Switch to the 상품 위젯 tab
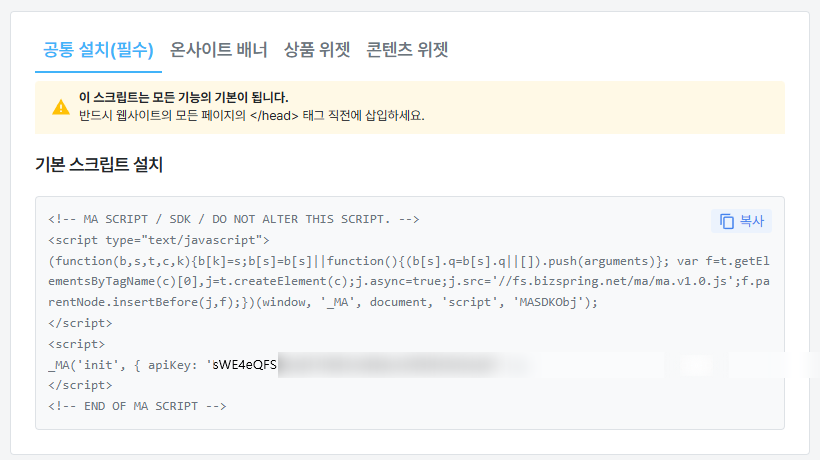Image resolution: width=820 pixels, height=460 pixels. 317,50
